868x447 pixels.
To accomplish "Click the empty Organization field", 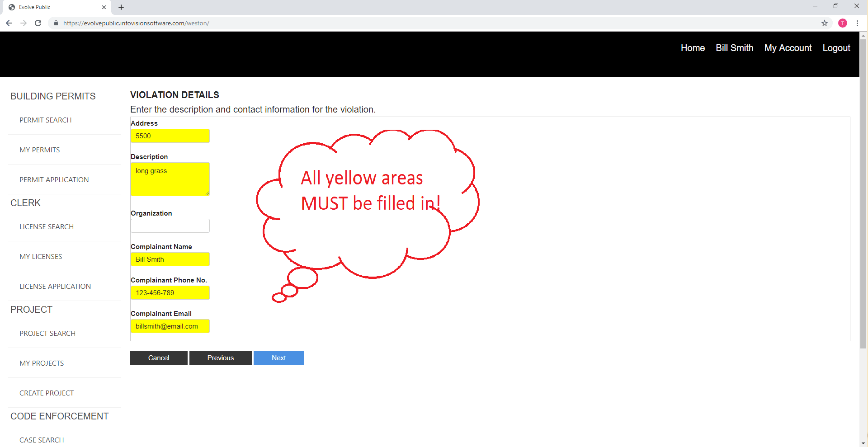I will [x=170, y=226].
